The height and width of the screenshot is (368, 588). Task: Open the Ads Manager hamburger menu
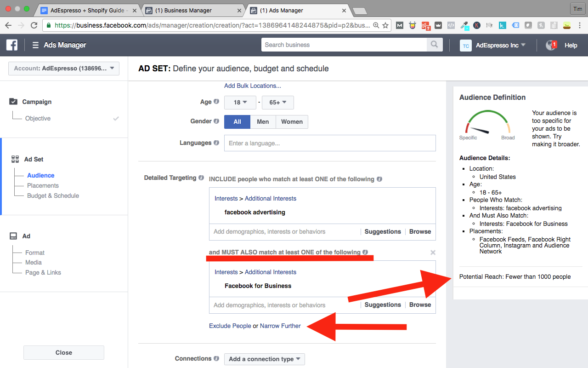[35, 45]
